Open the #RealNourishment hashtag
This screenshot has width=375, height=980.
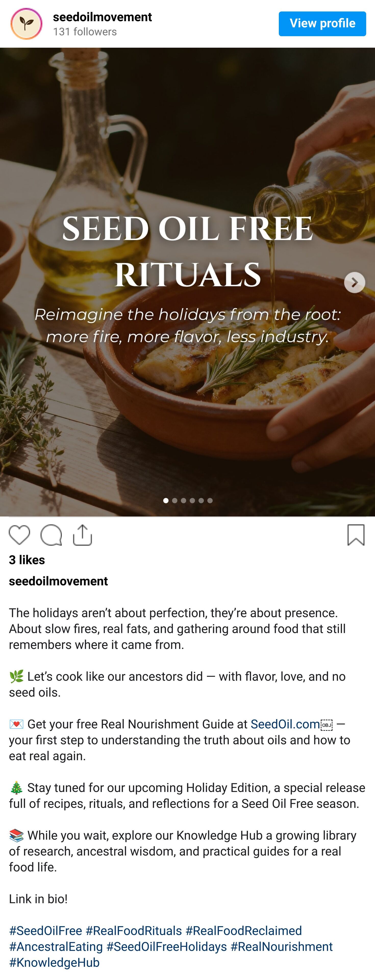pos(281,947)
